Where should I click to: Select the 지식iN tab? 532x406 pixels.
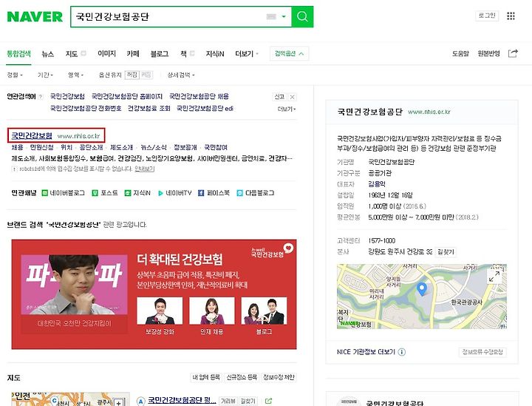[215, 54]
